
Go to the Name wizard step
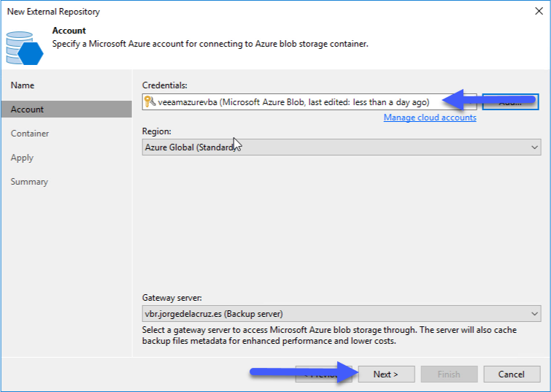[23, 85]
